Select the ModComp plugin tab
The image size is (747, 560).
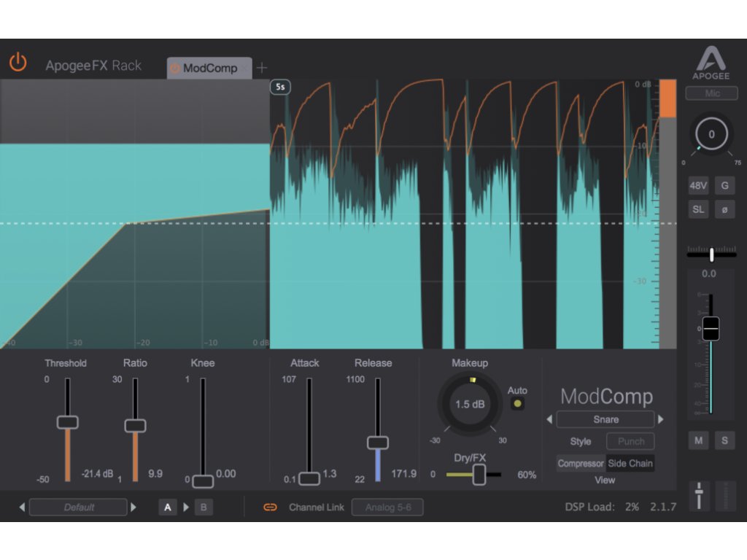tap(209, 68)
